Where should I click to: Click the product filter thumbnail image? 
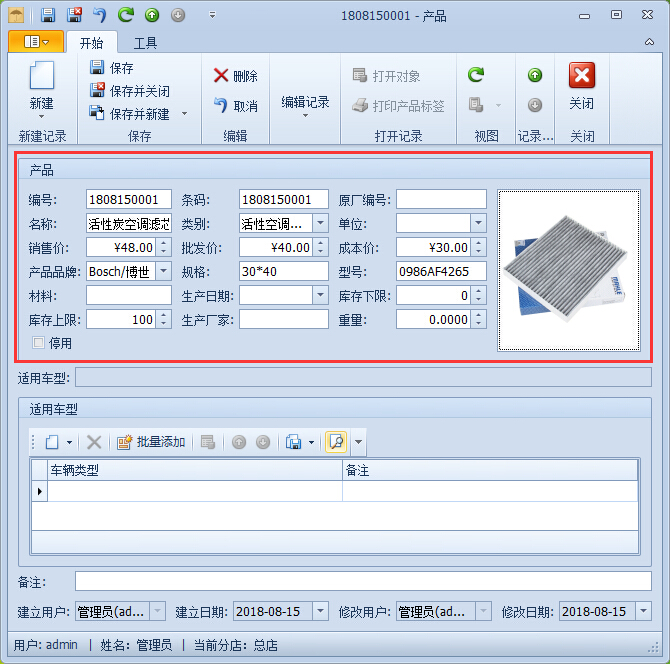568,270
